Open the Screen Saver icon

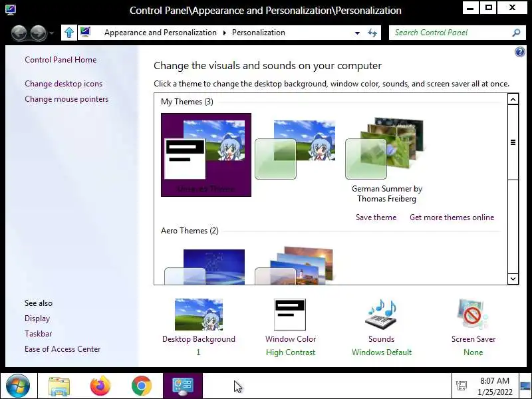pyautogui.click(x=473, y=314)
